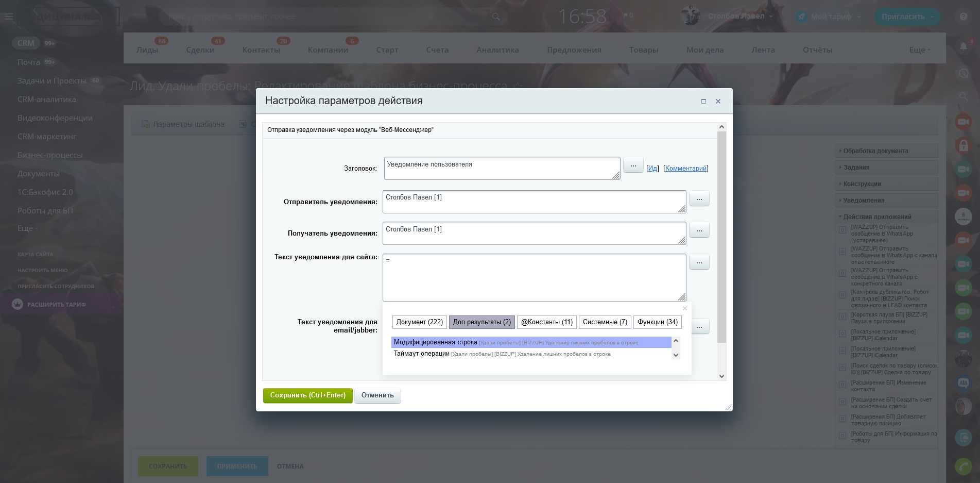Open the help question mark icon
The width and height of the screenshot is (980, 483).
click(x=964, y=16)
